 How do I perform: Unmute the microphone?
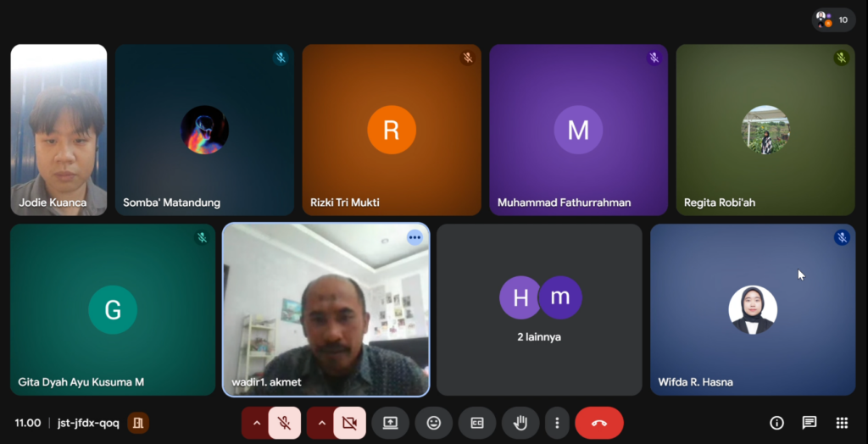click(x=285, y=423)
